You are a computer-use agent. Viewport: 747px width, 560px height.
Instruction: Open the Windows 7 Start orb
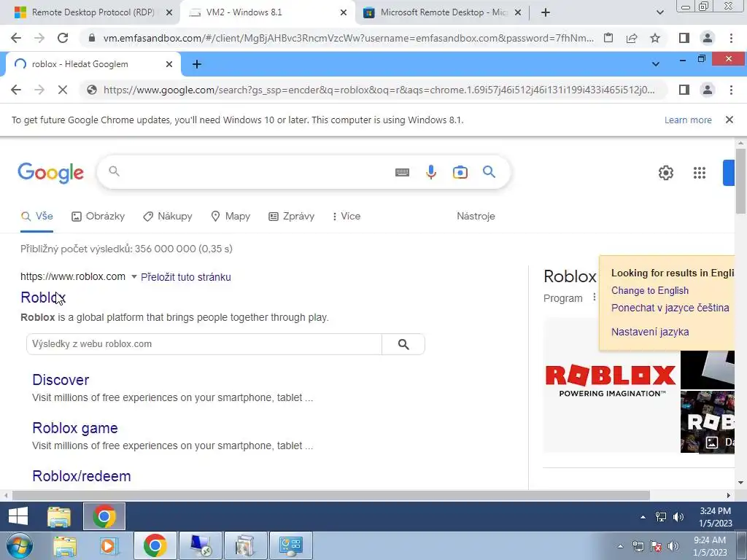(x=19, y=545)
